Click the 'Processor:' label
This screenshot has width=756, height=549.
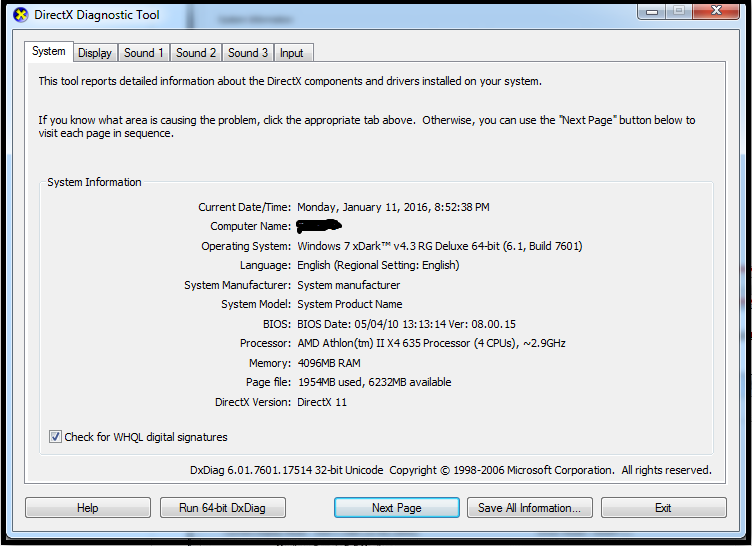[265, 343]
